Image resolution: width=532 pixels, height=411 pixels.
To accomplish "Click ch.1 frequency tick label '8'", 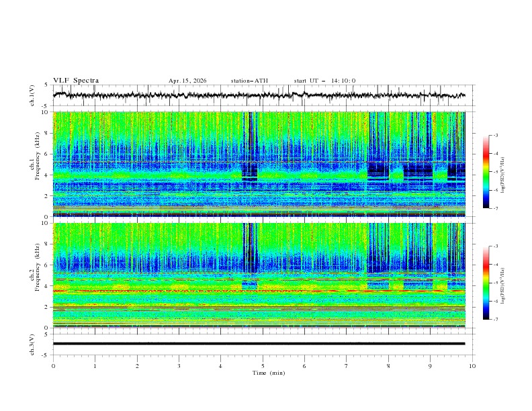I will (47, 133).
